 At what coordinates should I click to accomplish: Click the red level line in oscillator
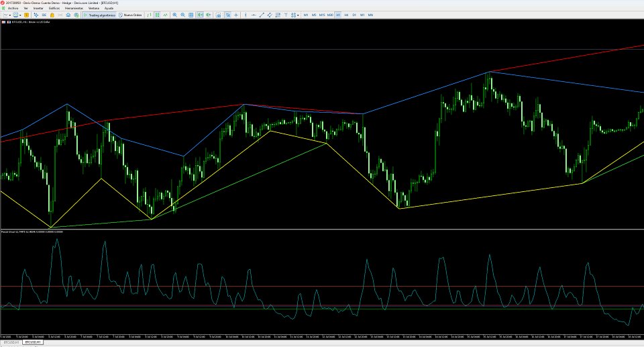[322, 287]
